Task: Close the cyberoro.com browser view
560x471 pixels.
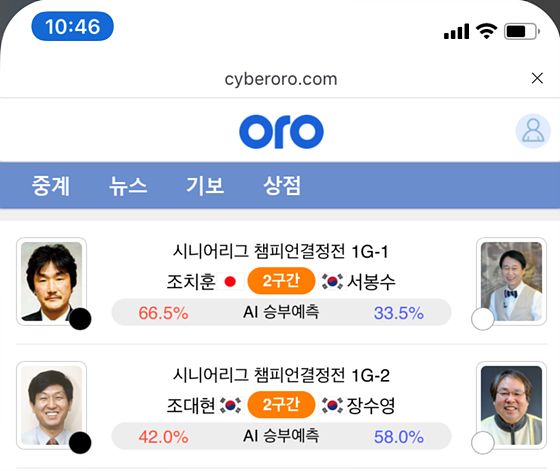Action: click(x=537, y=78)
